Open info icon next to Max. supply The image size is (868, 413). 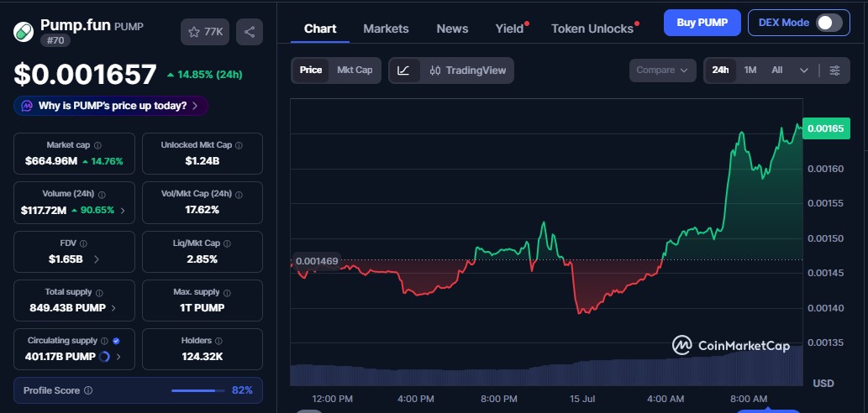pyautogui.click(x=227, y=292)
